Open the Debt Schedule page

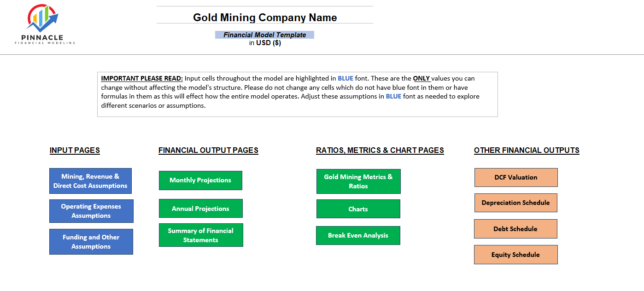click(x=515, y=229)
